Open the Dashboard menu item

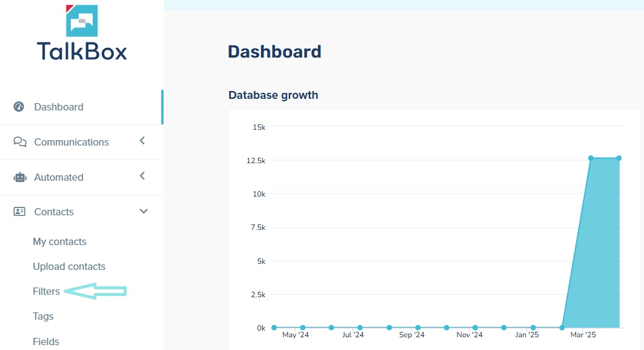click(x=59, y=107)
